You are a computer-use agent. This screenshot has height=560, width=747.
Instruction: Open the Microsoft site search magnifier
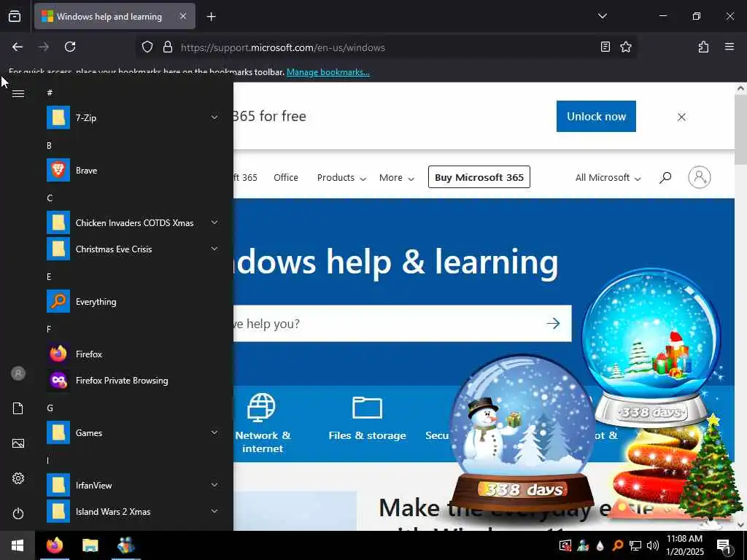[665, 178]
